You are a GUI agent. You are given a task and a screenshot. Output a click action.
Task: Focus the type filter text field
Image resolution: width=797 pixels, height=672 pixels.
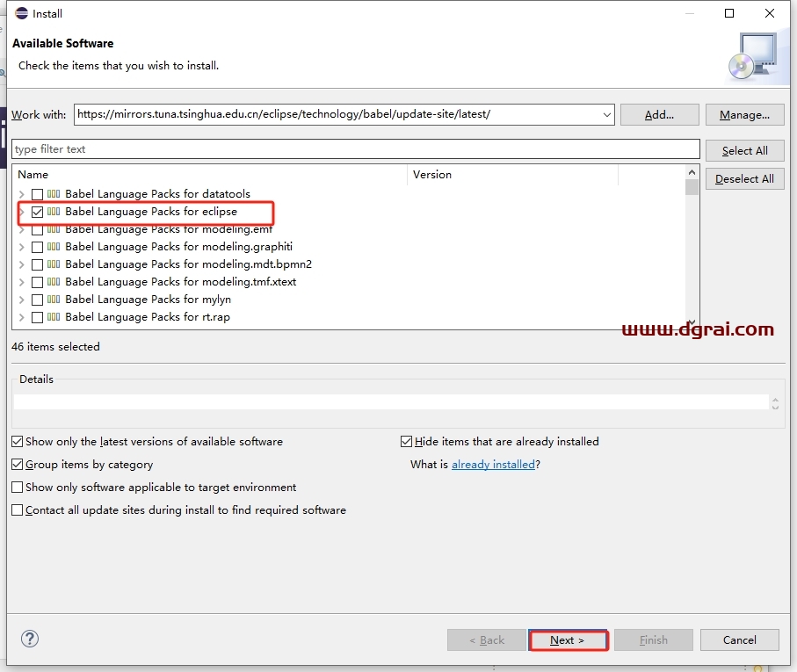click(356, 149)
